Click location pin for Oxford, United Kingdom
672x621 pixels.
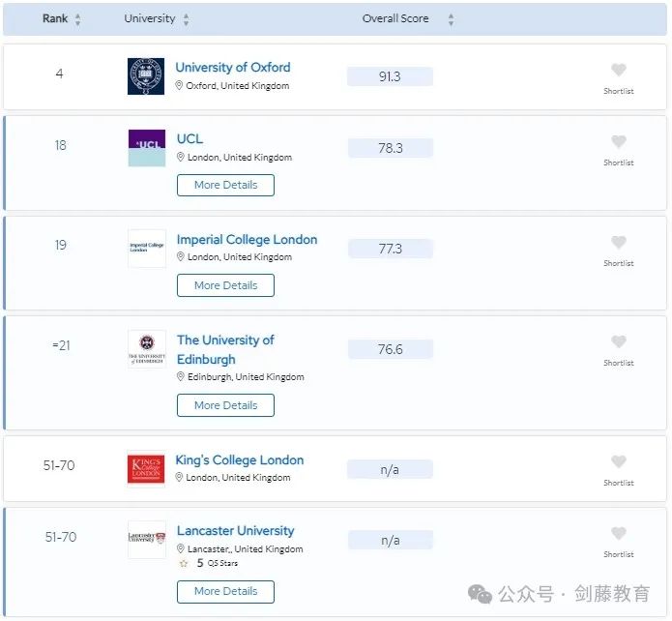coord(179,86)
